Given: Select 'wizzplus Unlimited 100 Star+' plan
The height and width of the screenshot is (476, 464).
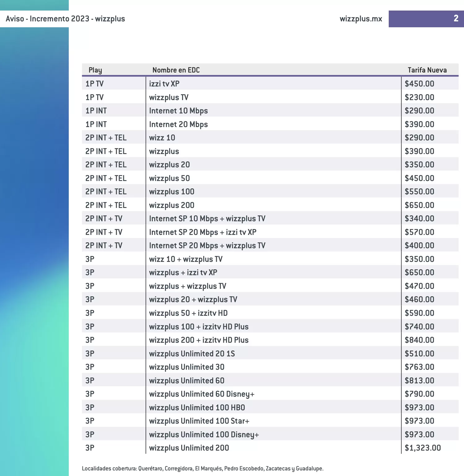Looking at the screenshot, I should (x=199, y=421).
